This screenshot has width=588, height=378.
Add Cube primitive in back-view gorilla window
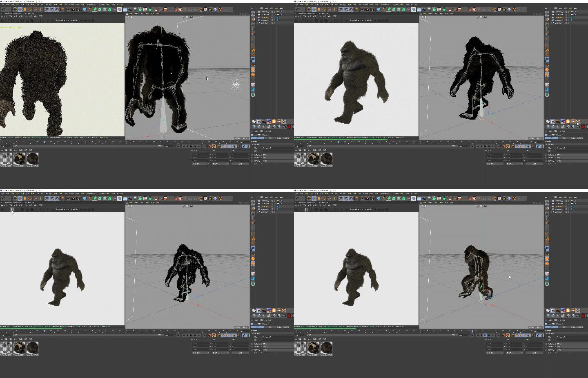85,9
